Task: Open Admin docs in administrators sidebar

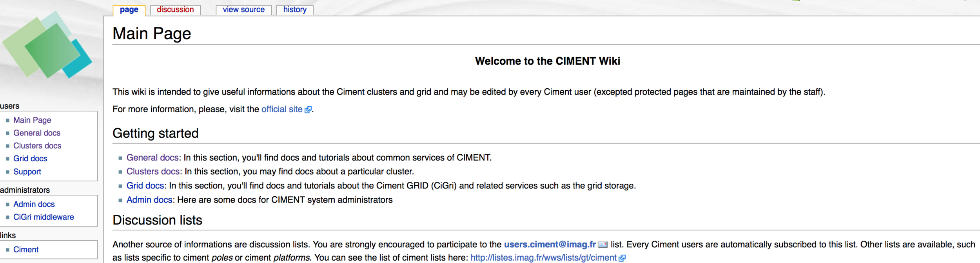Action: 34,204
